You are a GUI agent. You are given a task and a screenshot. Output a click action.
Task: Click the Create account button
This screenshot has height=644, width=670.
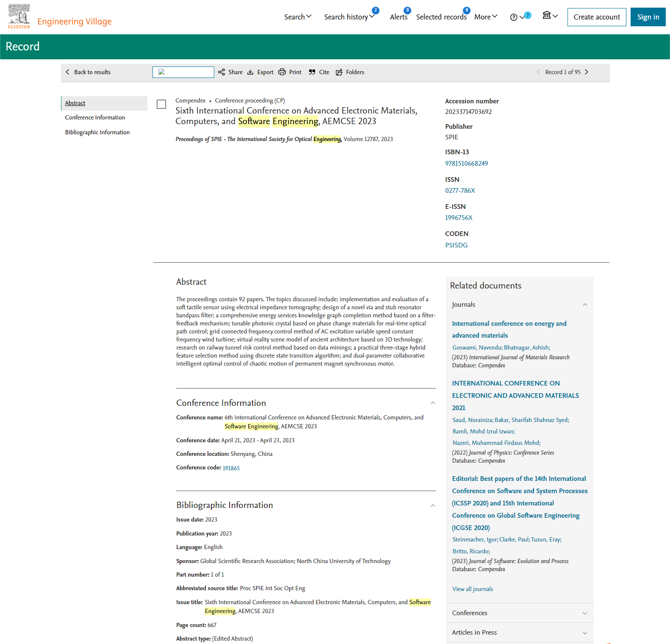(x=597, y=17)
